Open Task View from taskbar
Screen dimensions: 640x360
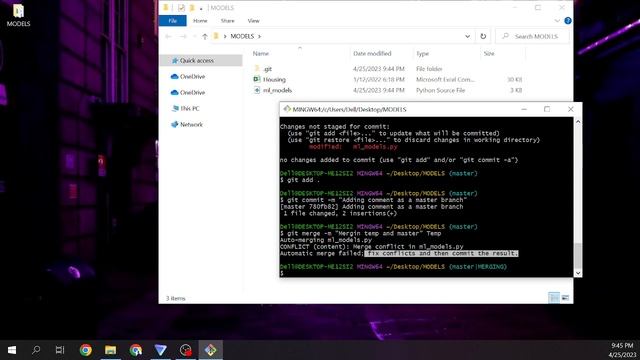click(60, 350)
